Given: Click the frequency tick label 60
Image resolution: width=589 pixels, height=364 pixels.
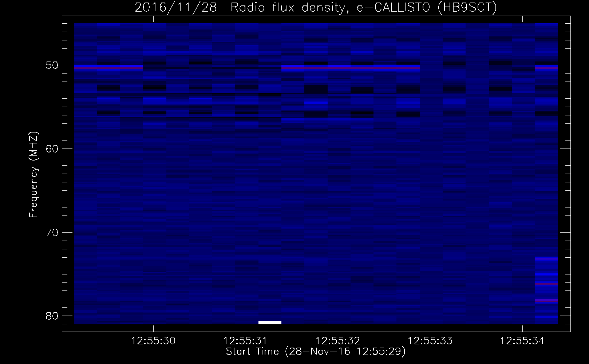Looking at the screenshot, I should pyautogui.click(x=52, y=149).
